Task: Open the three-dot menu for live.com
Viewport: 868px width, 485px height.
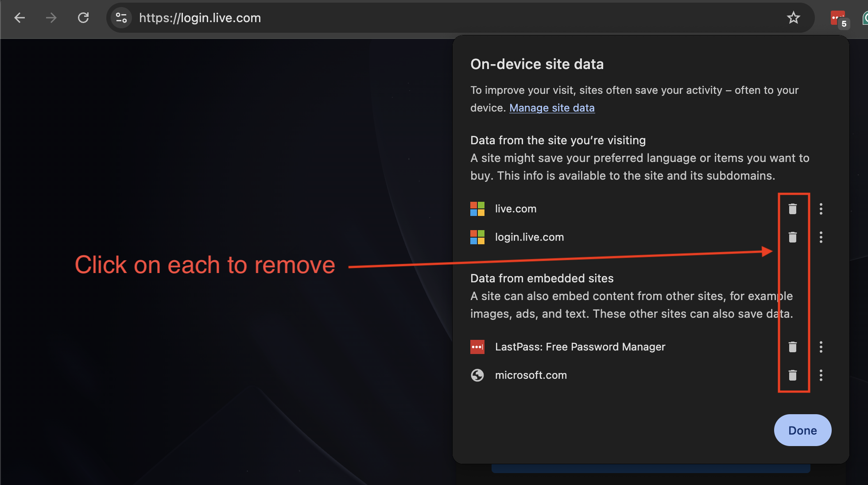Action: (821, 208)
